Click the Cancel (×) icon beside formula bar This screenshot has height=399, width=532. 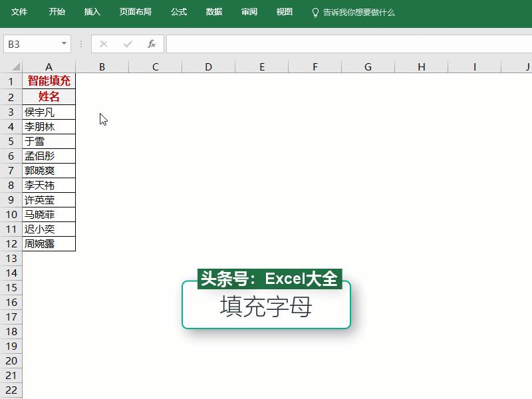pos(103,44)
